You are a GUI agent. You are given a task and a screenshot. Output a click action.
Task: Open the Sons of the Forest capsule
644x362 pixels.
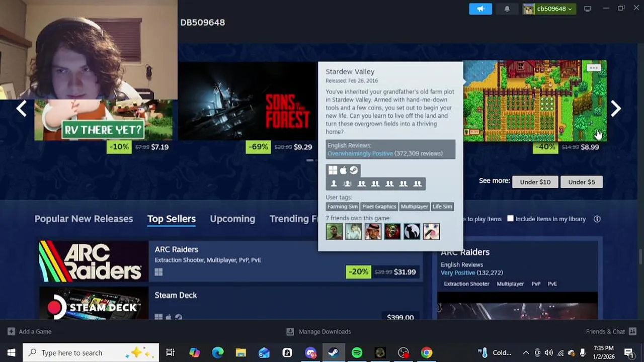click(x=248, y=101)
